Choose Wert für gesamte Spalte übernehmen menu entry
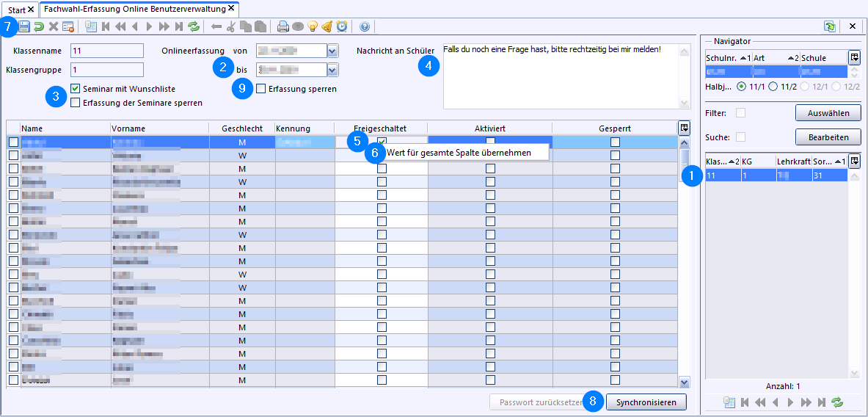 [459, 152]
